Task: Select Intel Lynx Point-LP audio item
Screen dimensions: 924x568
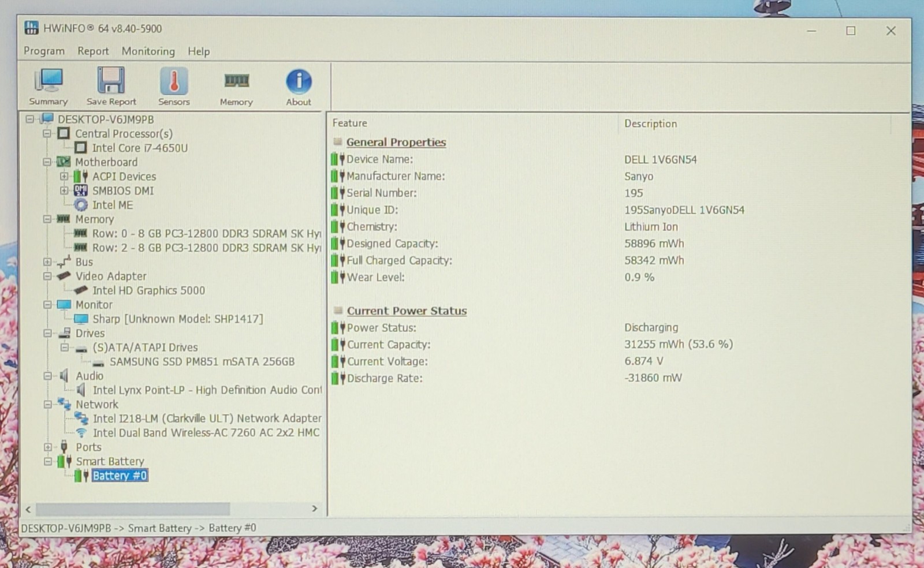Action: pos(207,390)
